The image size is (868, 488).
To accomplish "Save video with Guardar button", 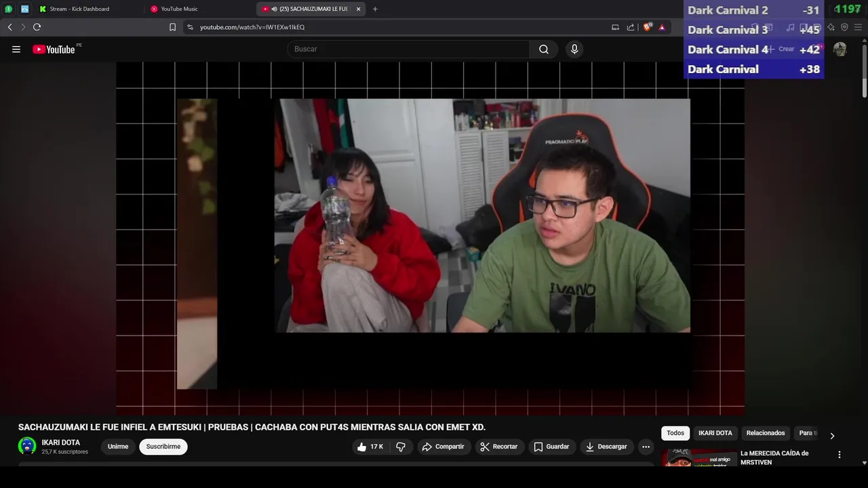I will point(551,447).
